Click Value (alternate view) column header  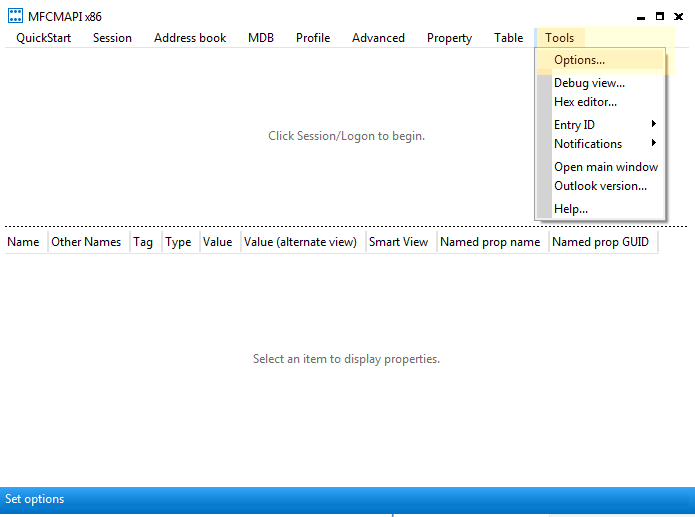(303, 242)
